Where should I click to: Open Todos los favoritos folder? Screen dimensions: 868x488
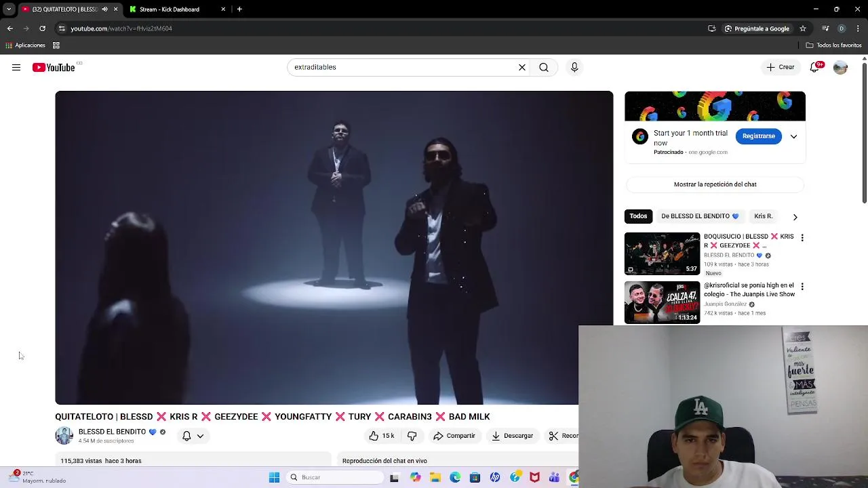833,45
